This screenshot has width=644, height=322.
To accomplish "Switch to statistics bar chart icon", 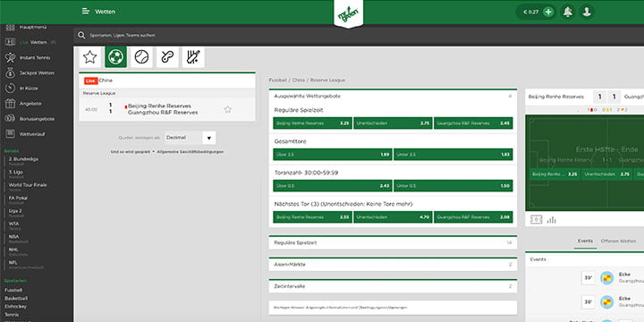I will coord(551,220).
